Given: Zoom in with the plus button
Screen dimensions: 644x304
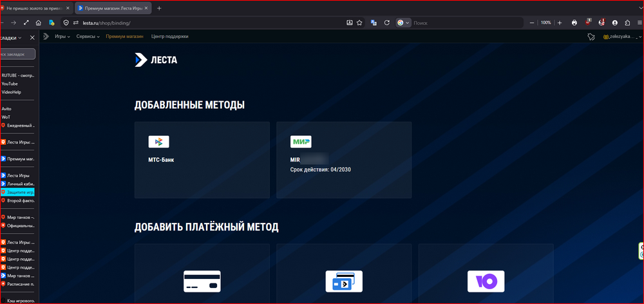Looking at the screenshot, I should click(560, 23).
